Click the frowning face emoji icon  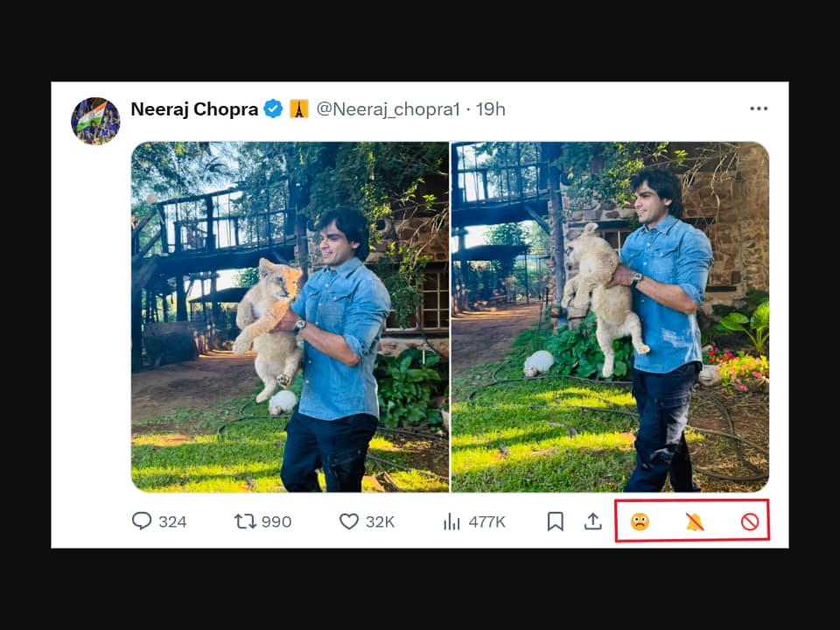click(x=640, y=521)
